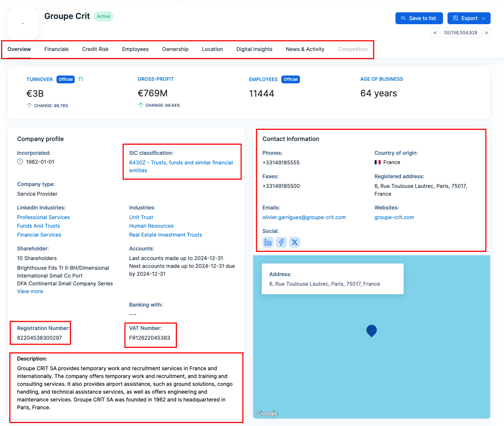The width and height of the screenshot is (504, 426).
Task: Click phone number +33149185555
Action: pyautogui.click(x=281, y=163)
